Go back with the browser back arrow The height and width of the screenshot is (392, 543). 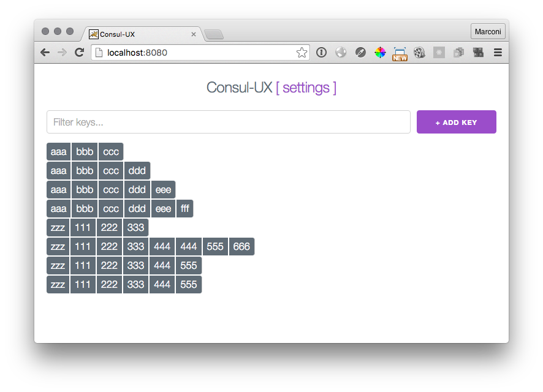point(45,53)
